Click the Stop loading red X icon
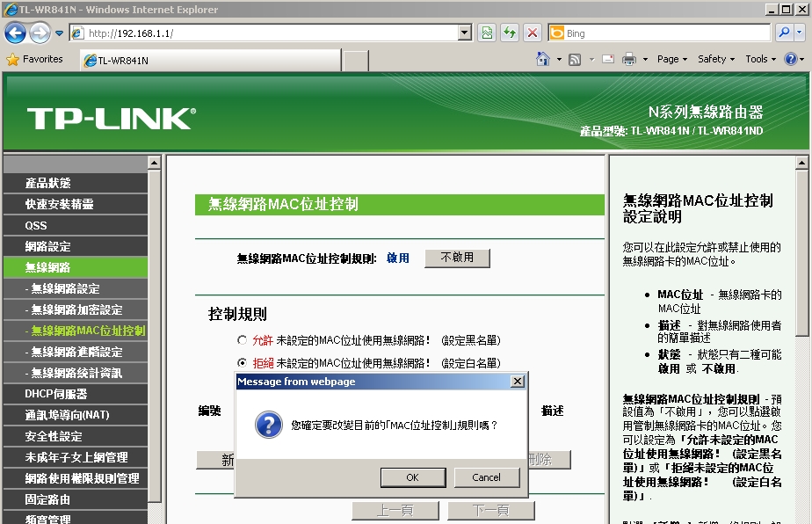This screenshot has height=524, width=812. (533, 33)
